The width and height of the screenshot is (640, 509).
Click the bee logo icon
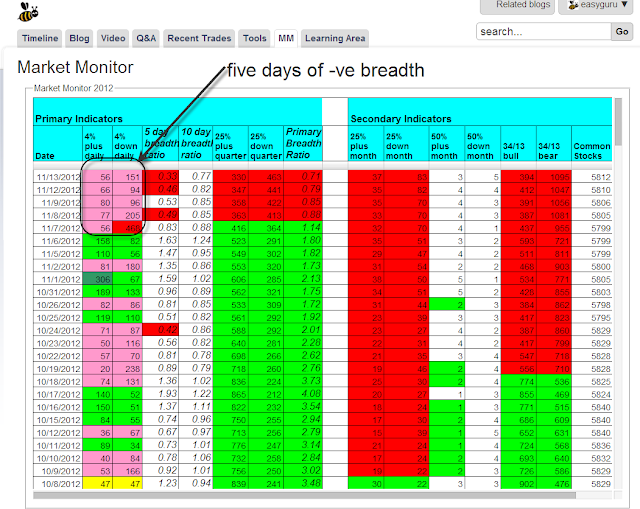[x=28, y=12]
